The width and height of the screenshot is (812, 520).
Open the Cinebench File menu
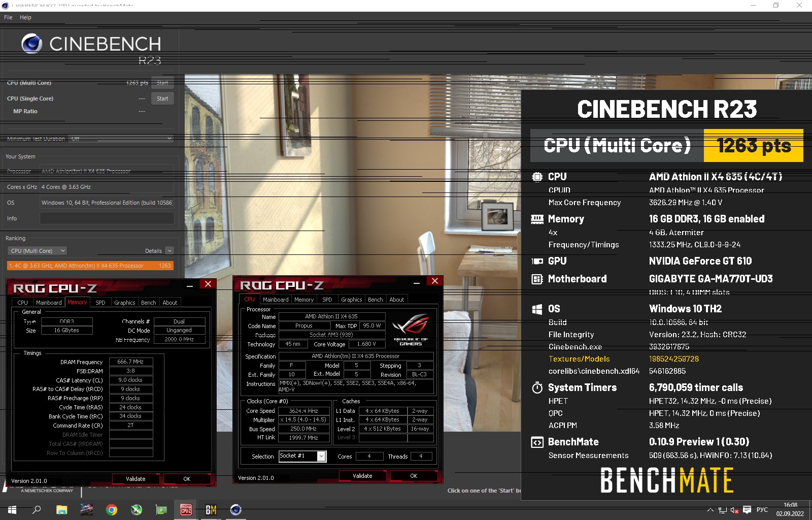pyautogui.click(x=8, y=17)
